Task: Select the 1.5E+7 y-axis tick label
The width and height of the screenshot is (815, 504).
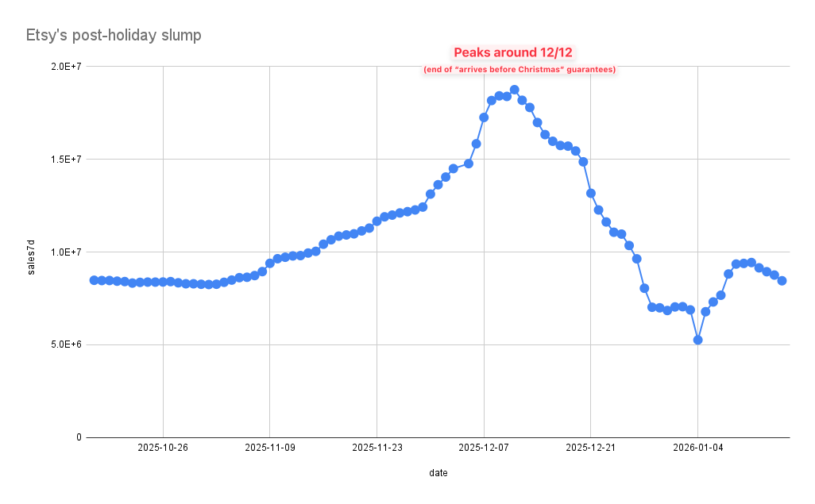Action: click(x=66, y=160)
